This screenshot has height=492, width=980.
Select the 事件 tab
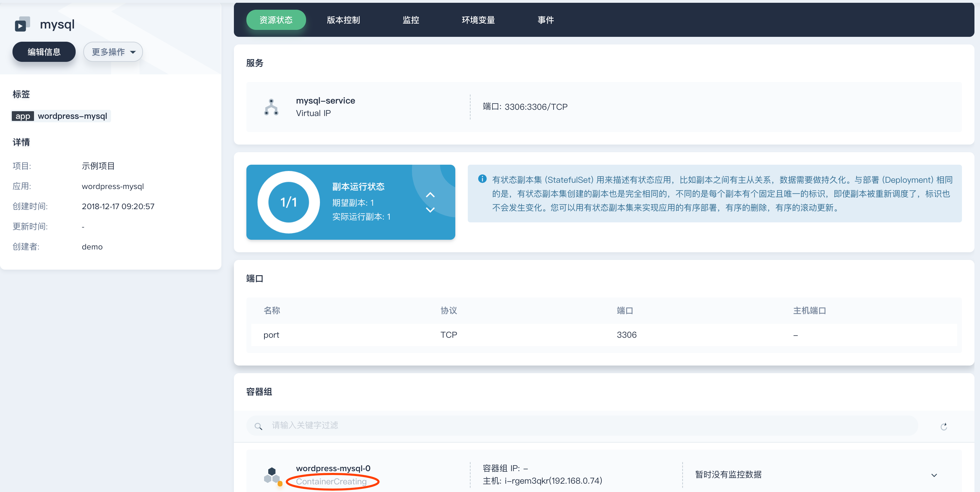point(545,20)
